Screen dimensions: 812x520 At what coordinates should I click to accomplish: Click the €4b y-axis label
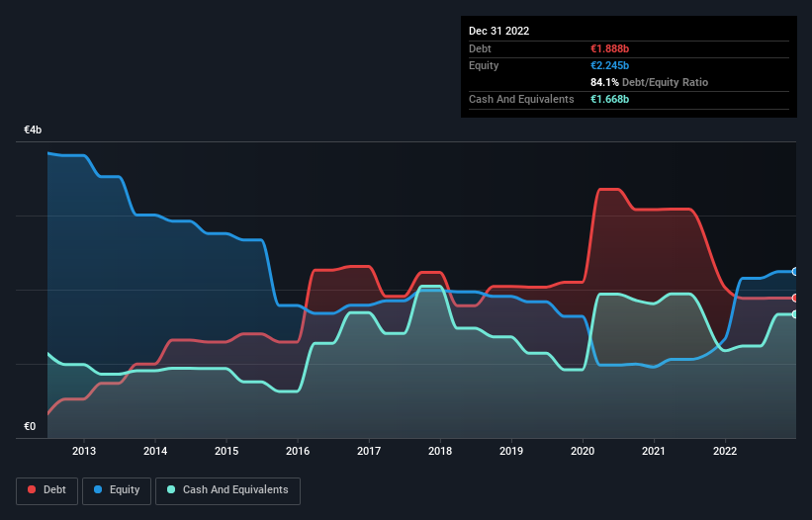[x=33, y=130]
